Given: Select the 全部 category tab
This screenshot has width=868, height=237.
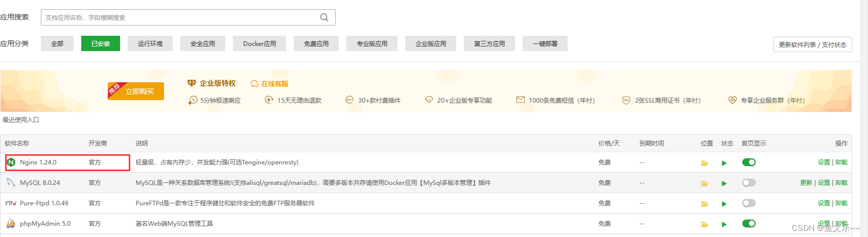Looking at the screenshot, I should [57, 43].
